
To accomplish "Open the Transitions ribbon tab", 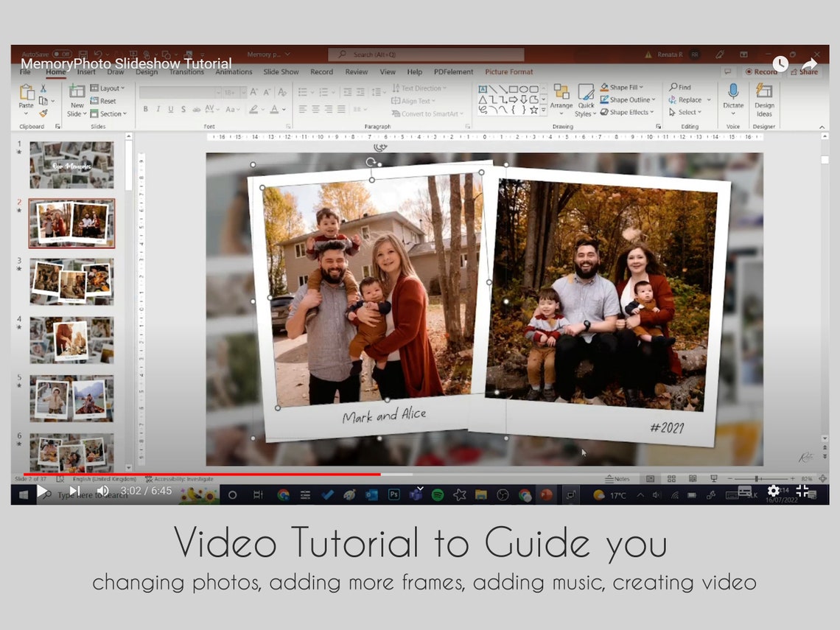I will 186,71.
